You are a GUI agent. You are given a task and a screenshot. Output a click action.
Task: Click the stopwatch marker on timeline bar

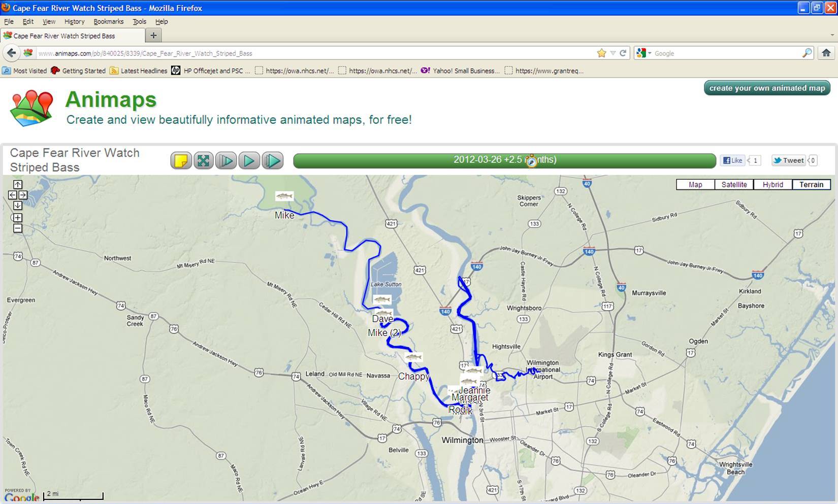coord(531,161)
